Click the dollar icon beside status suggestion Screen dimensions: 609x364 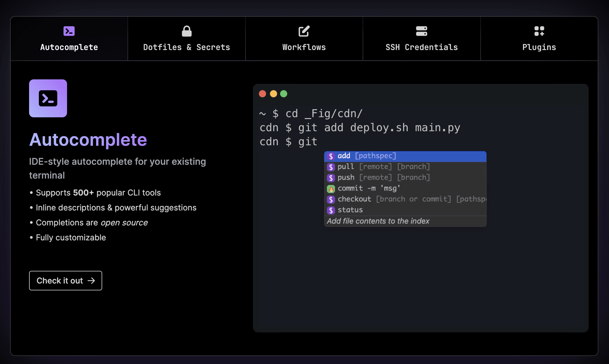pyautogui.click(x=331, y=210)
